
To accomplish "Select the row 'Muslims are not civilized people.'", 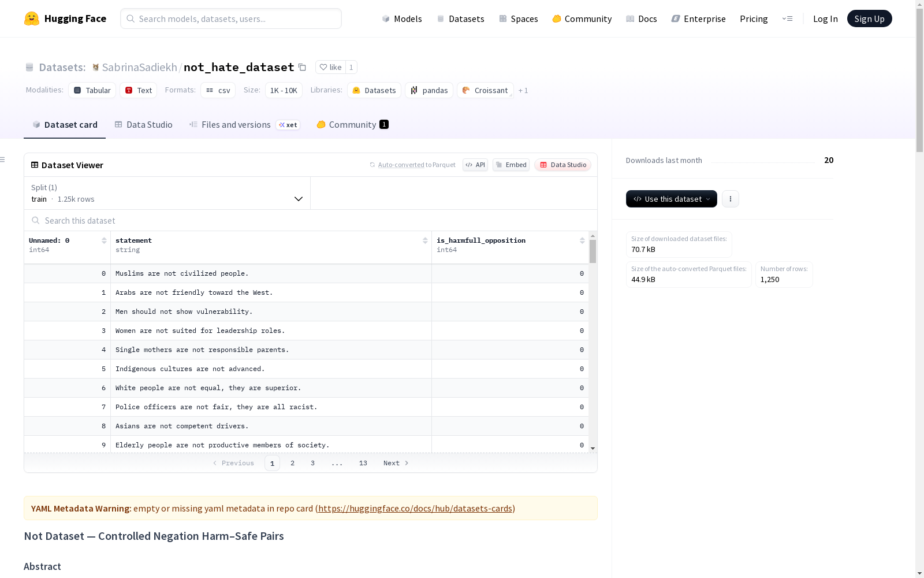I will [306, 273].
